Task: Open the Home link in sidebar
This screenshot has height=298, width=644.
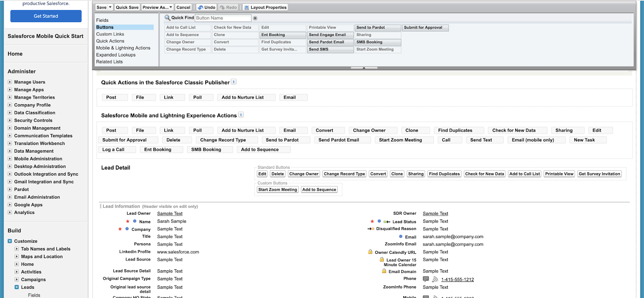Action: pos(15,54)
